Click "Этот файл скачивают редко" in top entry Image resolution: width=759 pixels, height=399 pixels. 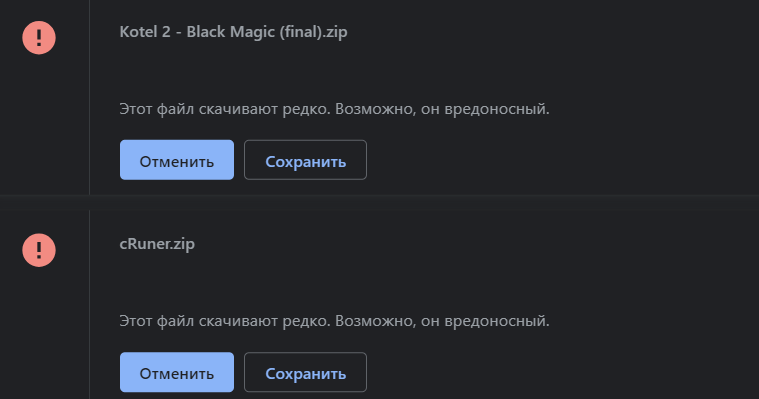coord(225,109)
